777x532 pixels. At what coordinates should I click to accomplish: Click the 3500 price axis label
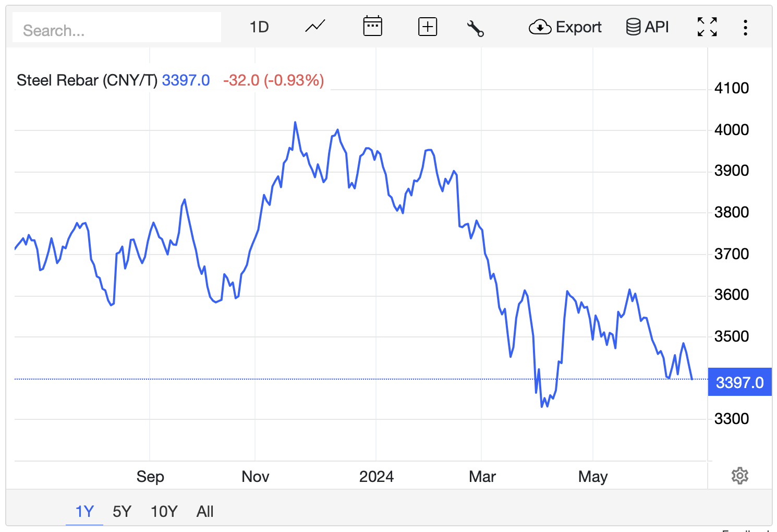(x=731, y=336)
